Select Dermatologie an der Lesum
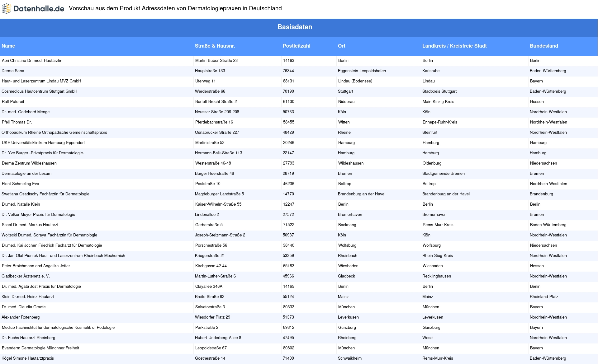 pyautogui.click(x=26, y=174)
